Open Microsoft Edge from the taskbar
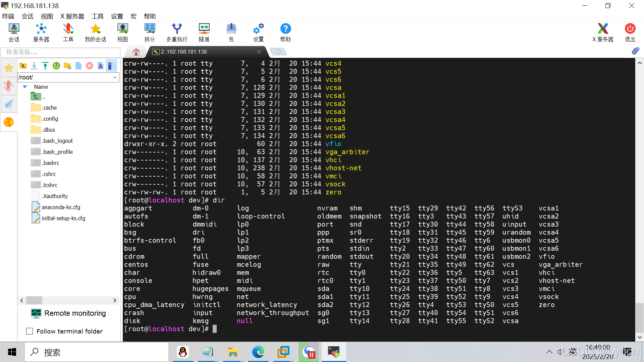 (x=258, y=352)
